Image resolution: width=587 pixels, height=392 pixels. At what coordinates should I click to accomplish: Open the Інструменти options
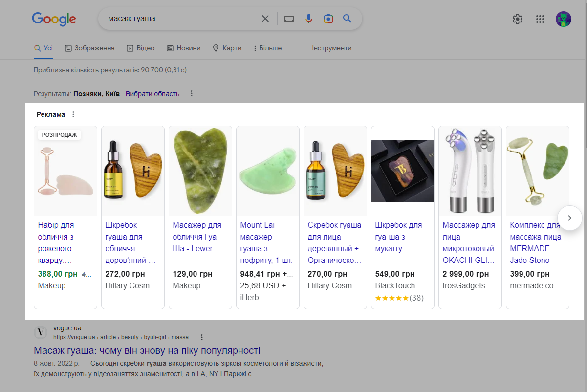[331, 48]
